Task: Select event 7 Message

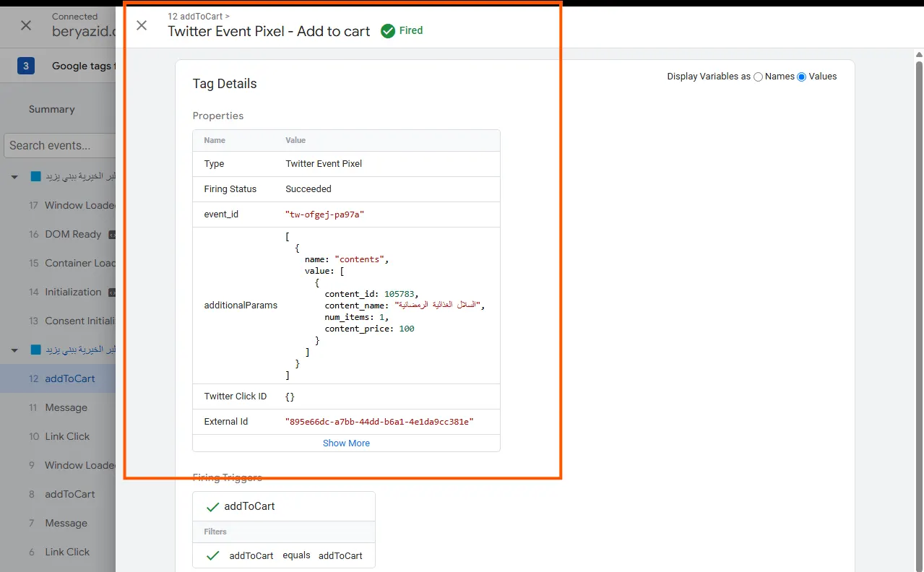Action: (x=58, y=523)
